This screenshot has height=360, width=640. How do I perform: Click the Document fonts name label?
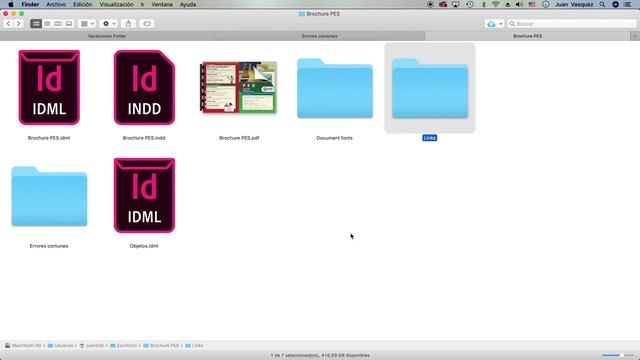(x=334, y=138)
